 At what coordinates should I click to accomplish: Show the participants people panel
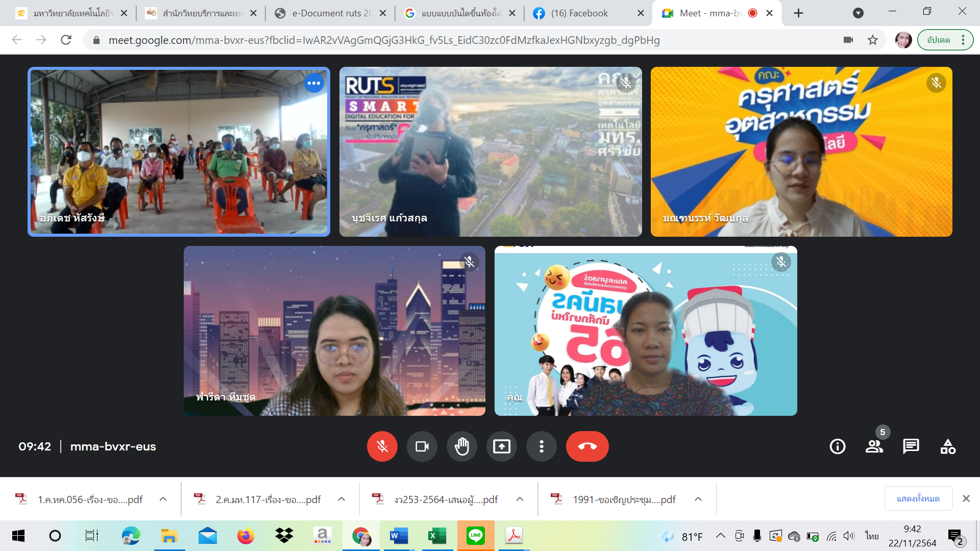874,446
